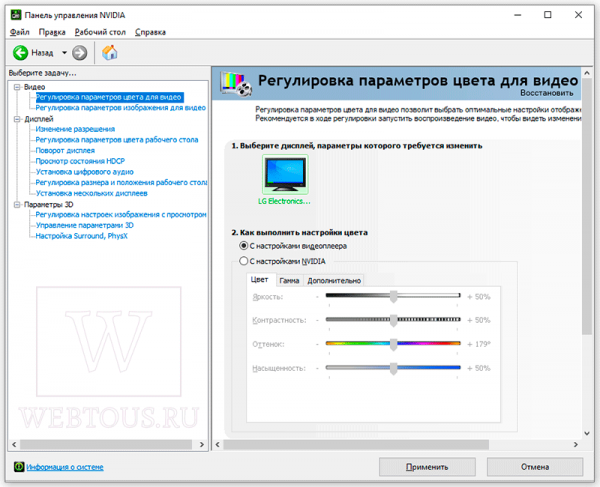Click right pane vertical scroll-up arrow
This screenshot has height=487, width=600.
(x=587, y=73)
